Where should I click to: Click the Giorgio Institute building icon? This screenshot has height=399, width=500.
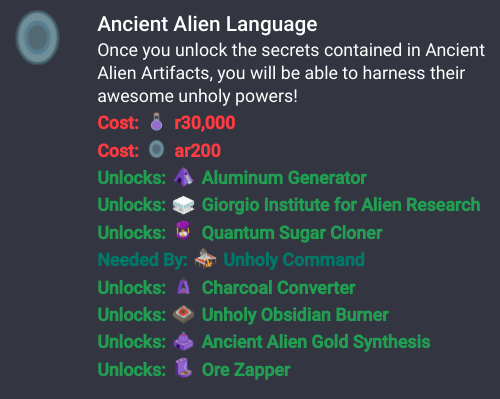183,205
